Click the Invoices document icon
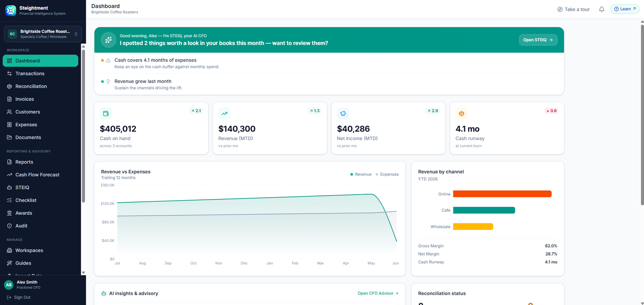This screenshot has height=305, width=644. (x=9, y=99)
